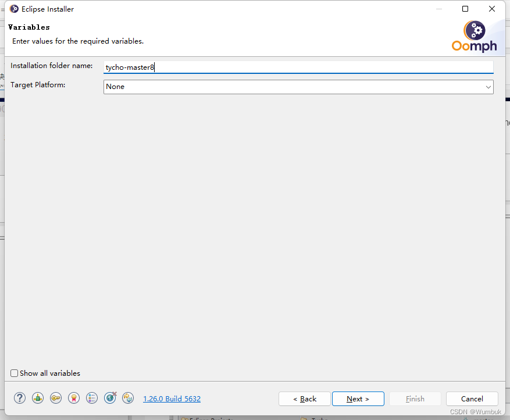Viewport: 510px width, 420px height.
Task: Maximize the Eclipse Installer window
Action: pos(465,9)
